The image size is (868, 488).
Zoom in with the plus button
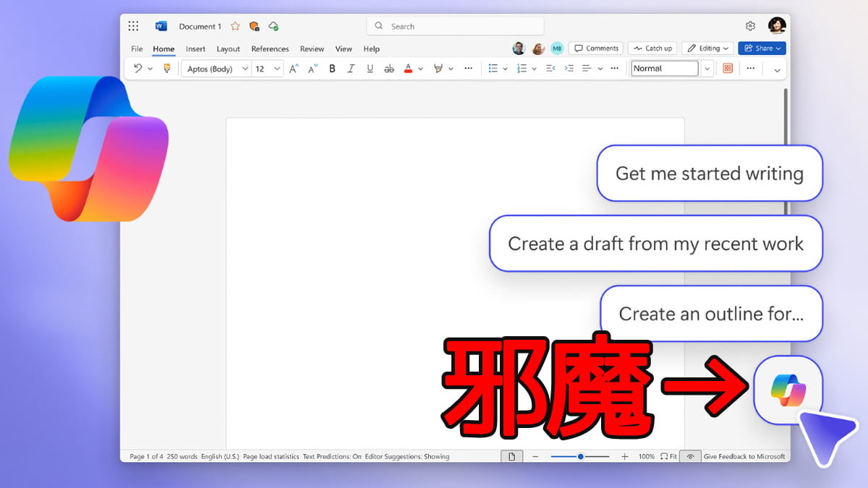tap(625, 457)
